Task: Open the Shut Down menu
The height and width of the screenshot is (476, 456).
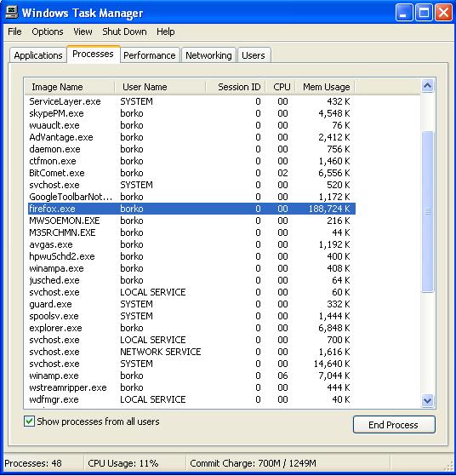Action: point(124,32)
